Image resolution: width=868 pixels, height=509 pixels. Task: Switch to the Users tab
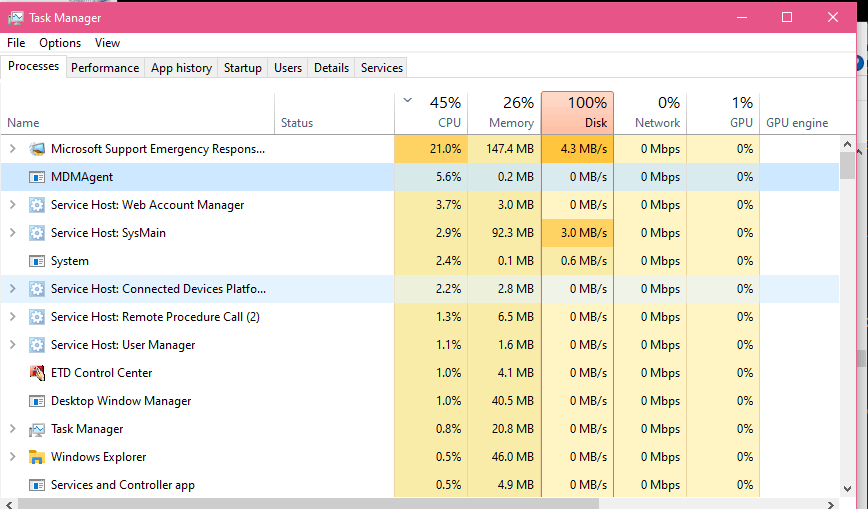tap(288, 68)
